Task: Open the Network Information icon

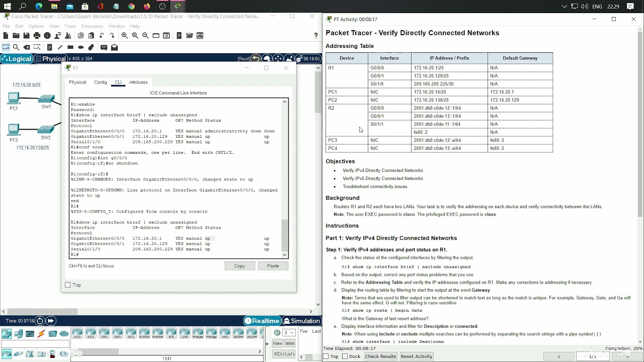Action: click(47, 36)
